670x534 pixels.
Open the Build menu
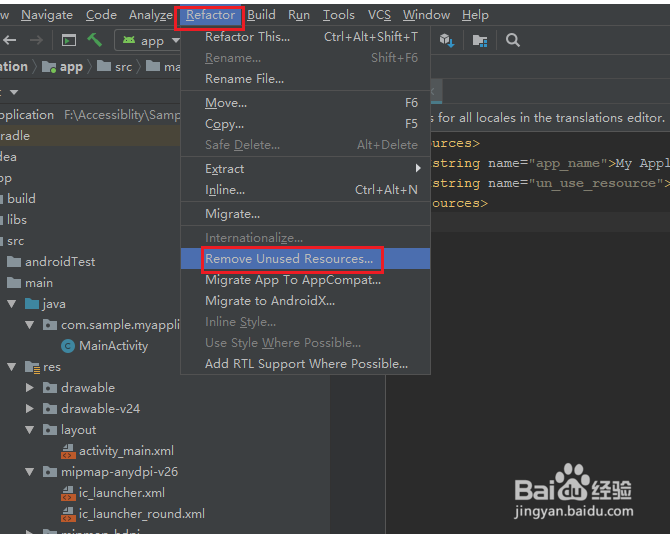coord(261,15)
